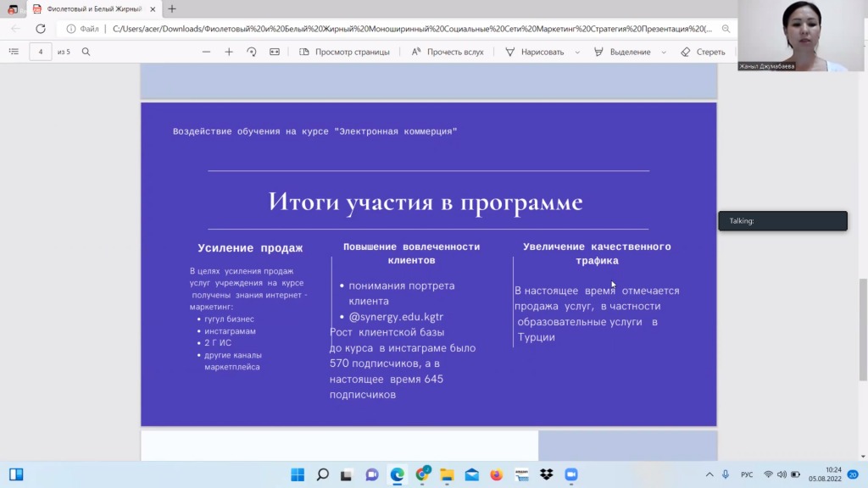Click the page number input field

41,52
